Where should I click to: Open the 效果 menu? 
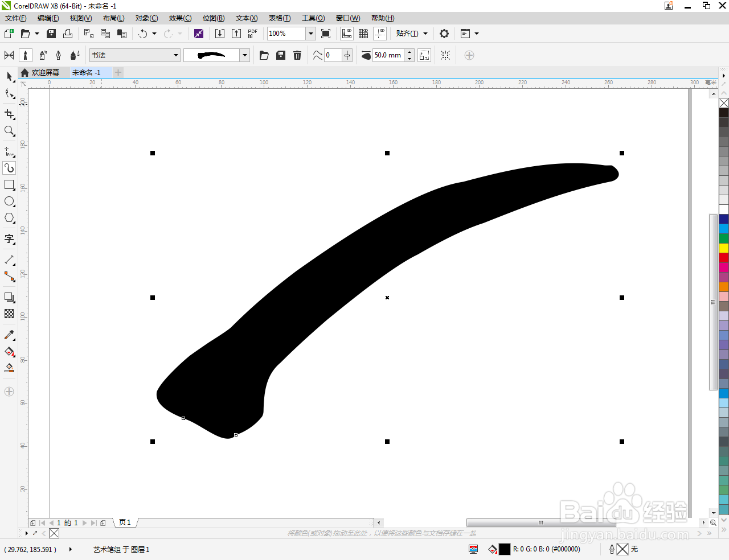180,18
